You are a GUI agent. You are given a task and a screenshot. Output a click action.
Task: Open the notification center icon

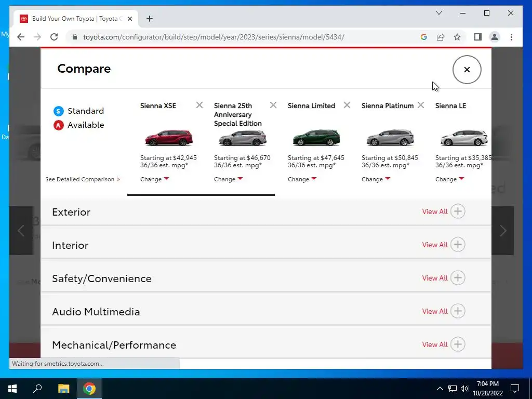point(515,389)
